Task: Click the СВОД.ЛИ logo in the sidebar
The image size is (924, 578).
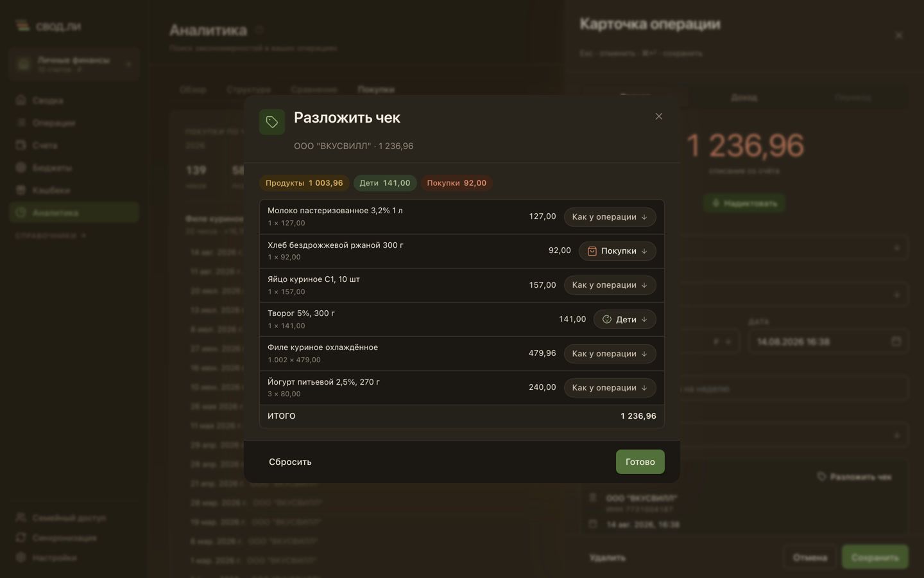Action: [49, 26]
